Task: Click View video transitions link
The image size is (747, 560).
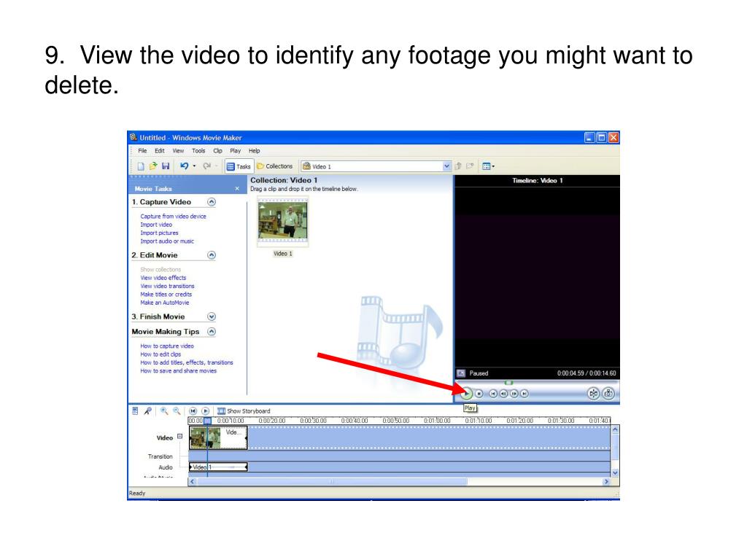Action: (167, 286)
